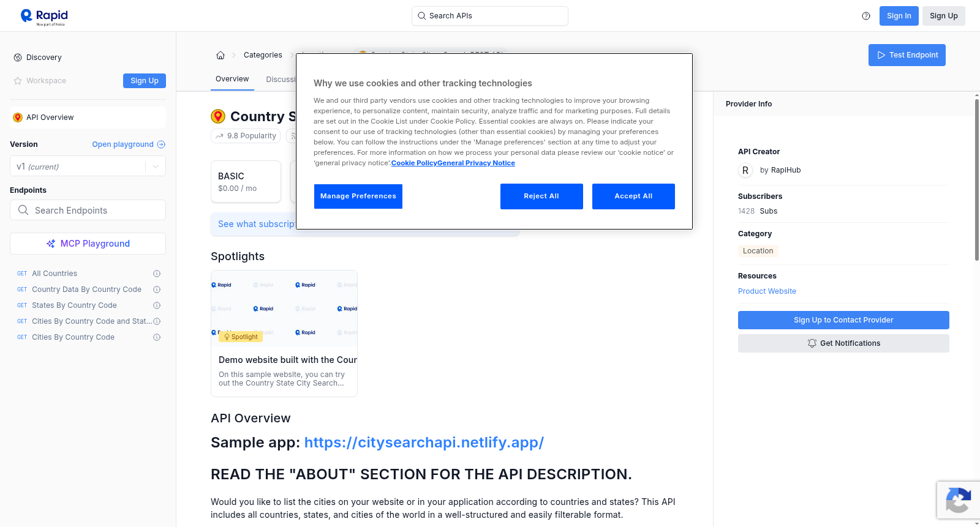Click the reCAPTCHA badge
Image resolution: width=980 pixels, height=527 pixels.
[x=958, y=500]
